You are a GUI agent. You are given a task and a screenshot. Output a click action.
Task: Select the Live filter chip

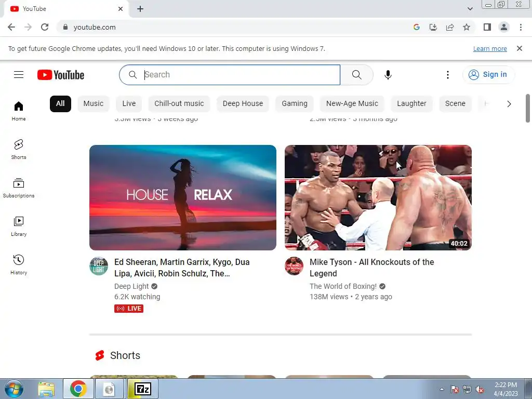(129, 104)
